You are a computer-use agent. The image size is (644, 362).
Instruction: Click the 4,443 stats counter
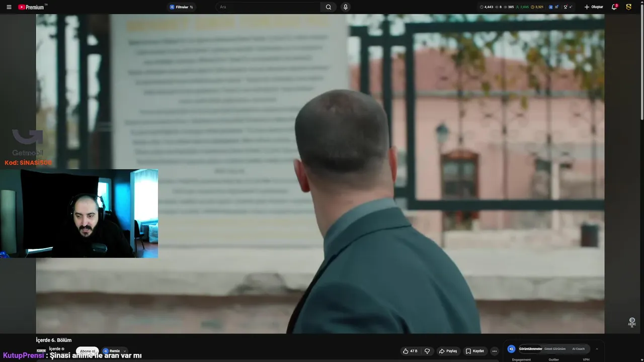pos(487,7)
